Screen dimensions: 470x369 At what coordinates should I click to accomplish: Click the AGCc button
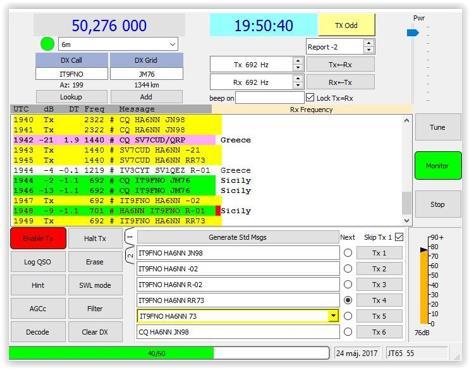38,308
